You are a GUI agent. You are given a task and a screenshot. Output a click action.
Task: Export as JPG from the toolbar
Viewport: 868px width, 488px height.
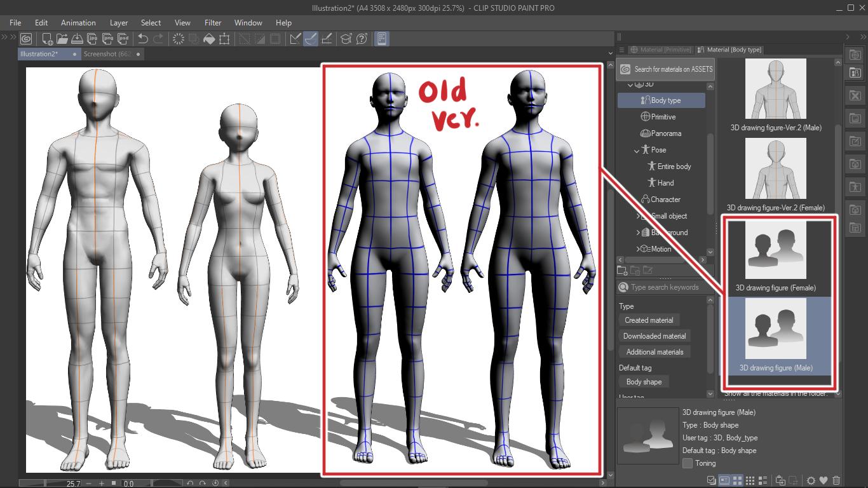pyautogui.click(x=92, y=39)
